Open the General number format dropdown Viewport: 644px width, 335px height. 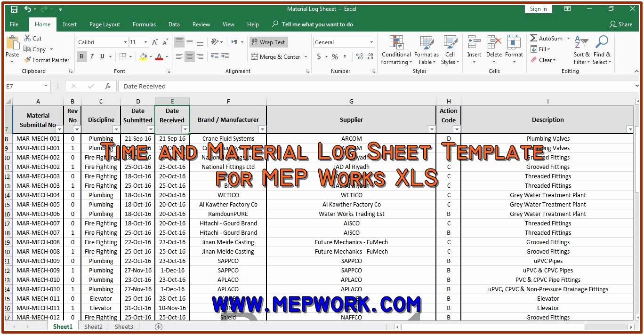(x=371, y=42)
